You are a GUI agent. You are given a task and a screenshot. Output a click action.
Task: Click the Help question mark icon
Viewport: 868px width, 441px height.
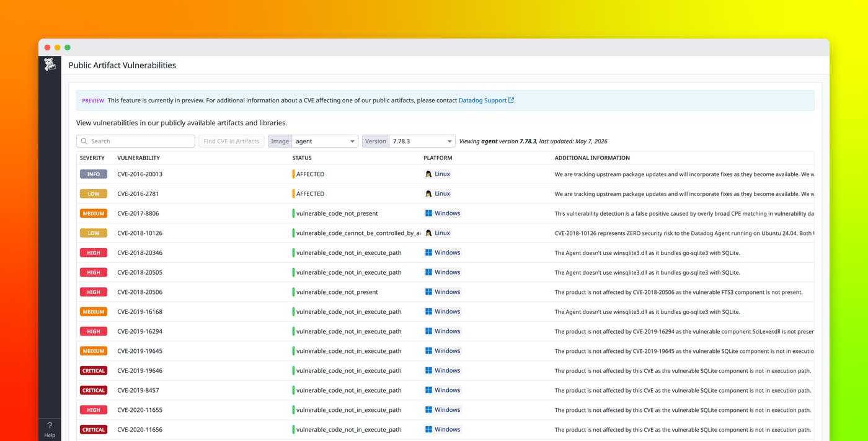50,425
